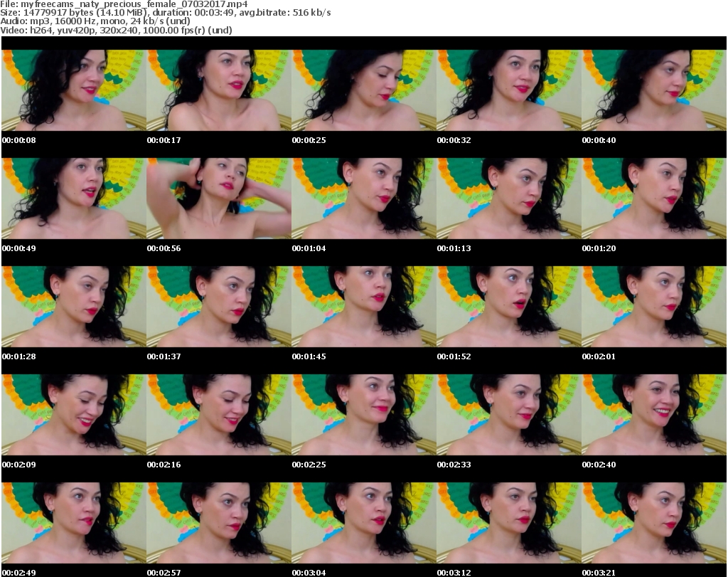This screenshot has width=728, height=577.
Task: Click the timestamp text 00:00:08
Action: (19, 140)
